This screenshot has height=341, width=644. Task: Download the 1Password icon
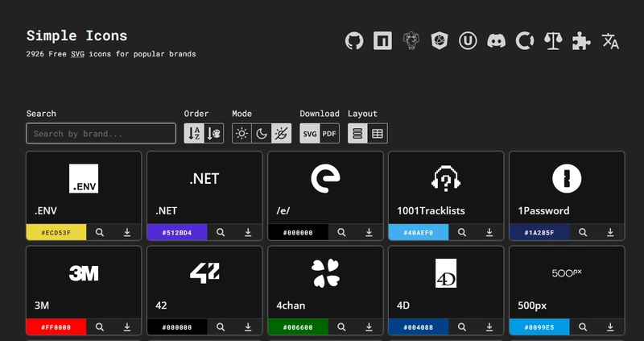tap(610, 232)
